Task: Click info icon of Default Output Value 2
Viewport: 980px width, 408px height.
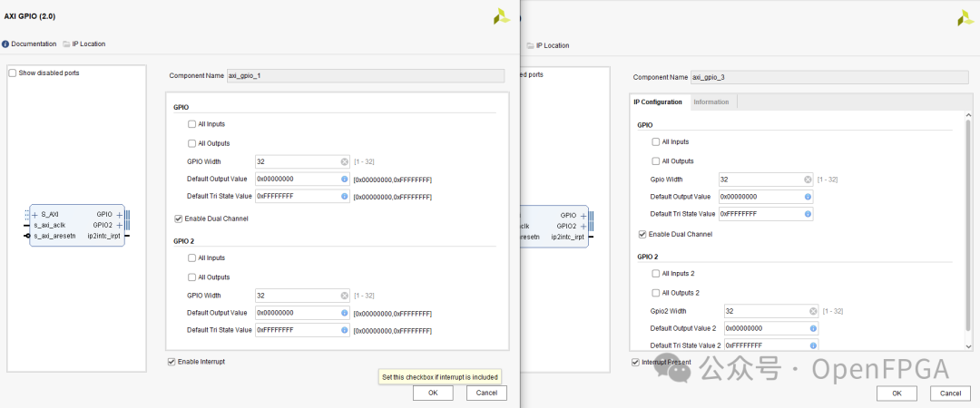Action: tap(812, 328)
